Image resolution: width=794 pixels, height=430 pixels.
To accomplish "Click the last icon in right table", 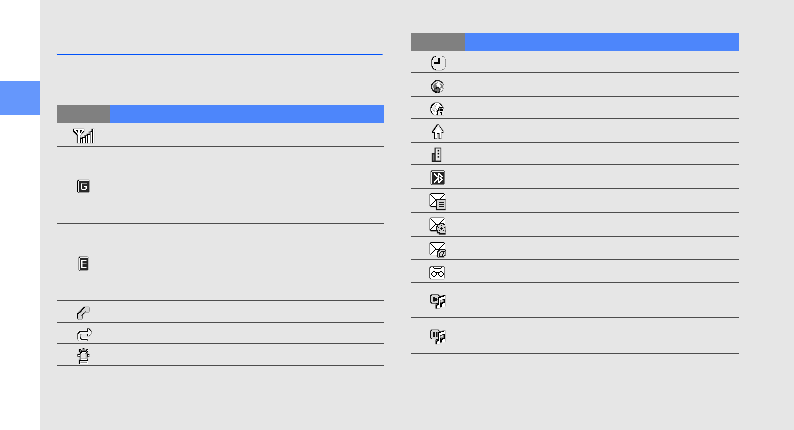I will (438, 336).
